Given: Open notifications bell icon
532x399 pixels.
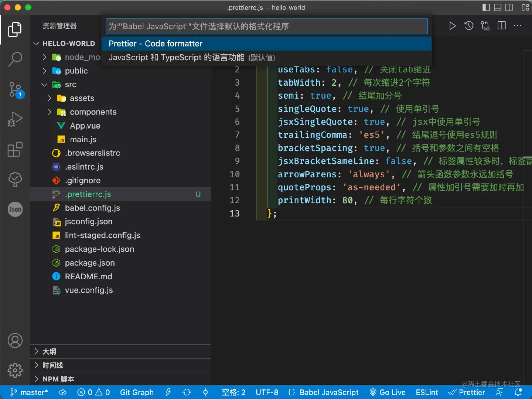Looking at the screenshot, I should click(519, 392).
